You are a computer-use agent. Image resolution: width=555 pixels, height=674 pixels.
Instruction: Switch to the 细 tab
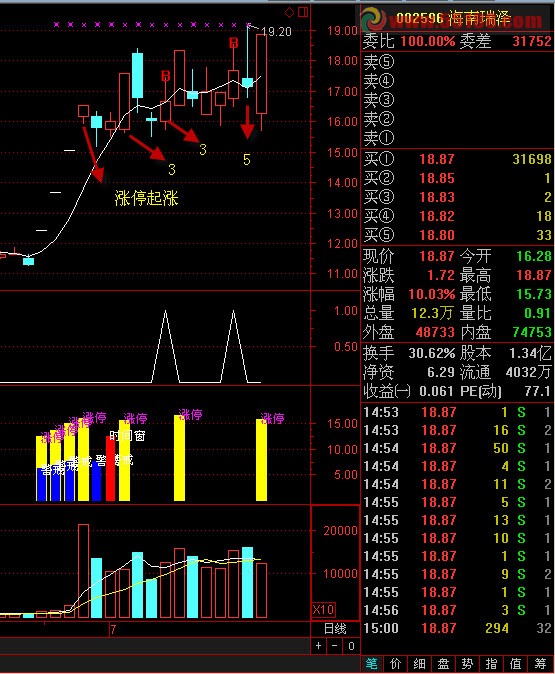[x=420, y=664]
